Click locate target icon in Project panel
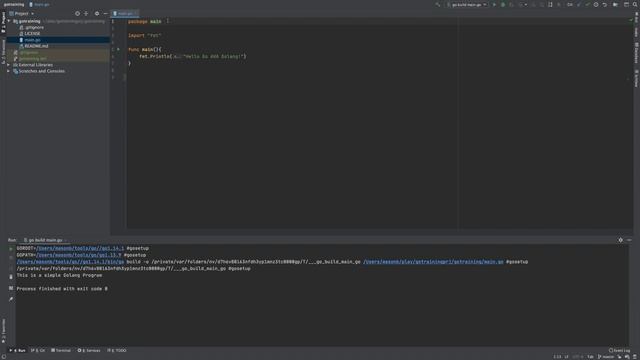Viewport: 640px width, 360px height. coord(77,13)
